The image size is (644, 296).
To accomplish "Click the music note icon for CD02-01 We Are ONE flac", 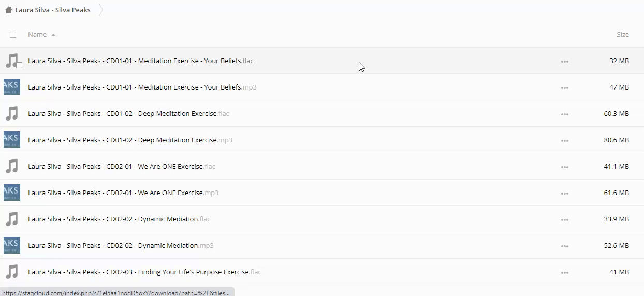I will 12,166.
